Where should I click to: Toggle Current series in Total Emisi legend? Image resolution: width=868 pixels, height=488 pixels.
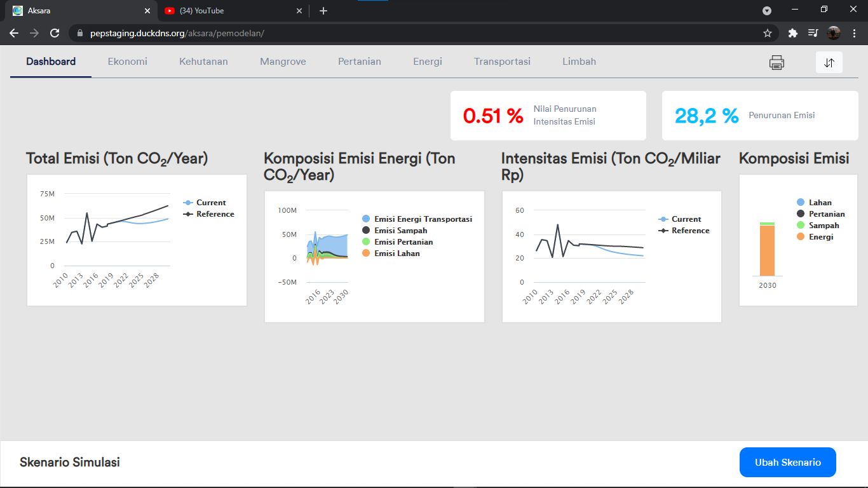point(204,203)
